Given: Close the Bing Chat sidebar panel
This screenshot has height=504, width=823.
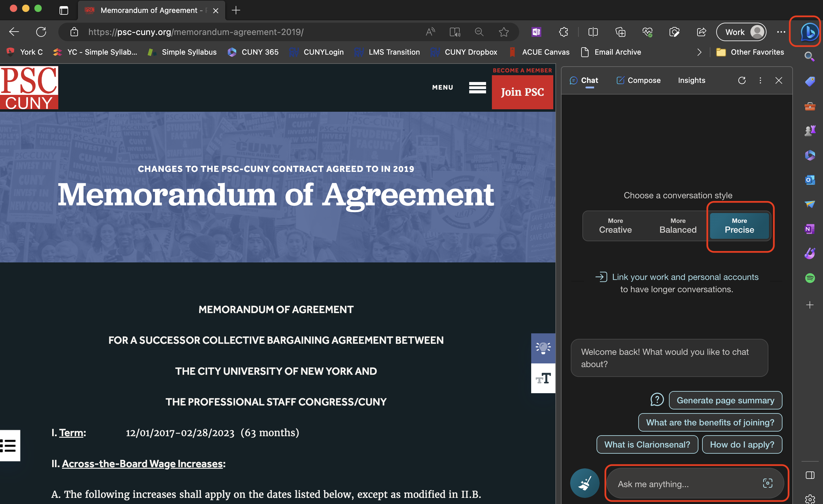Looking at the screenshot, I should (x=779, y=80).
